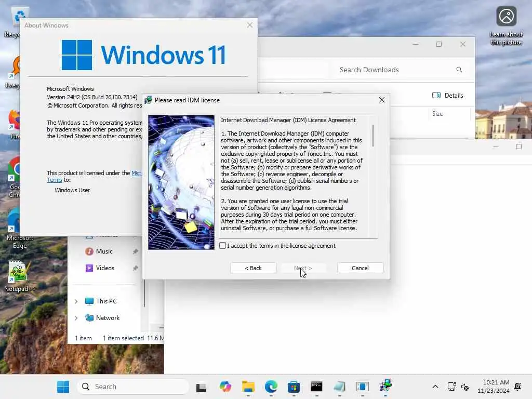Open the clock and date flyout
Screen dimensions: 532x399
494,387
